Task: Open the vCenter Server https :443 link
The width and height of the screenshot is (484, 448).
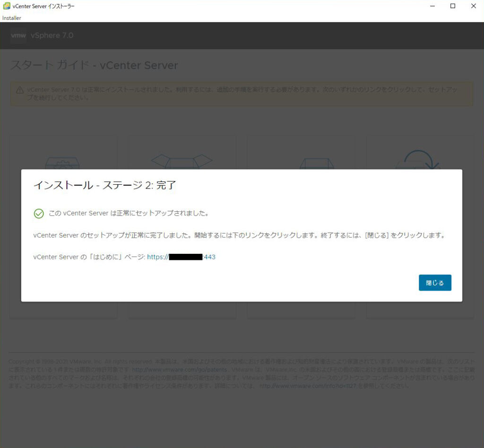Action: click(x=181, y=257)
